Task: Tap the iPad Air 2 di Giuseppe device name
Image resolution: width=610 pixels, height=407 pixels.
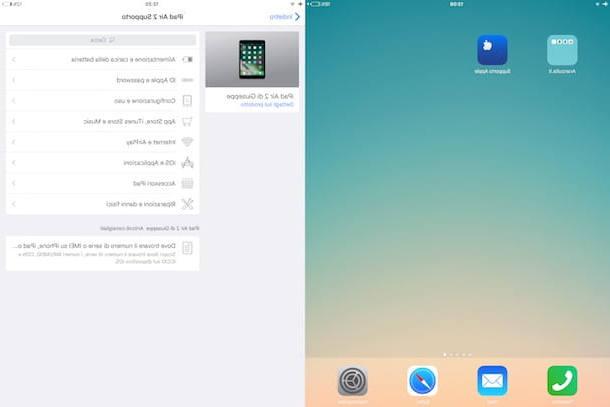Action: [260, 96]
